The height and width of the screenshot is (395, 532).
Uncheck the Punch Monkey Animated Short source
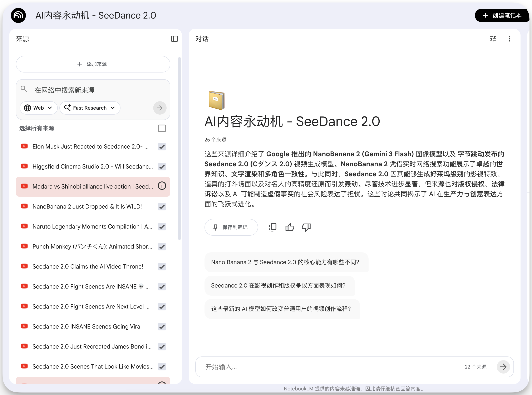pyautogui.click(x=162, y=247)
